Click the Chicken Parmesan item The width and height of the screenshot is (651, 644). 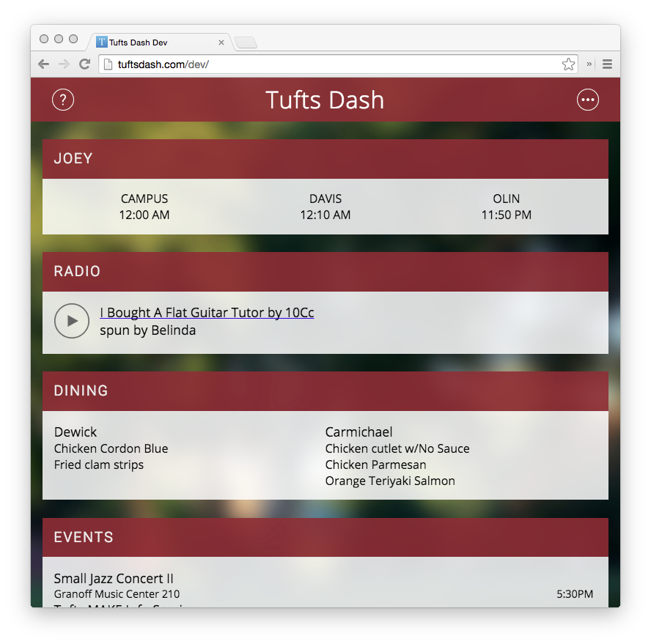coord(376,465)
